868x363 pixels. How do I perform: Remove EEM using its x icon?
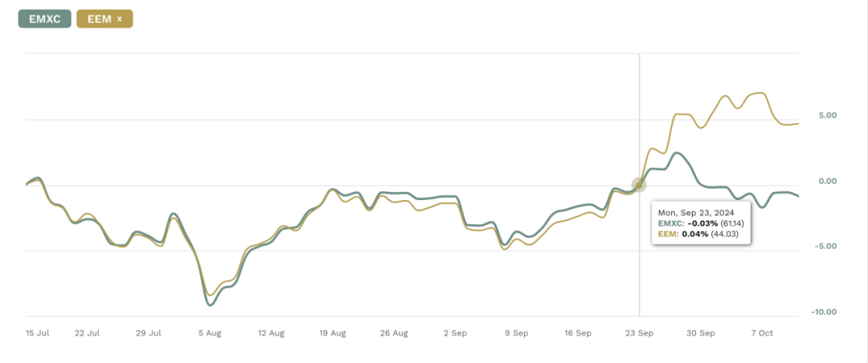coord(120,18)
